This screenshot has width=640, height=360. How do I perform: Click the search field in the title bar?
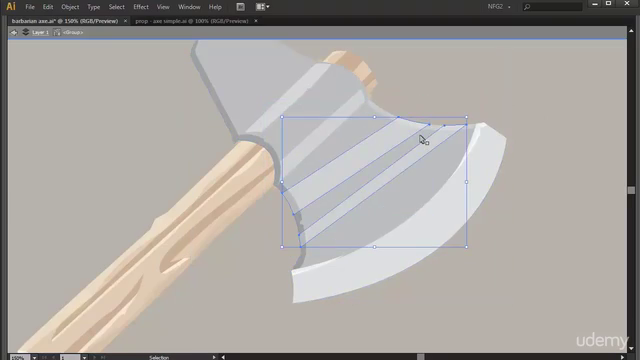[x=553, y=7]
